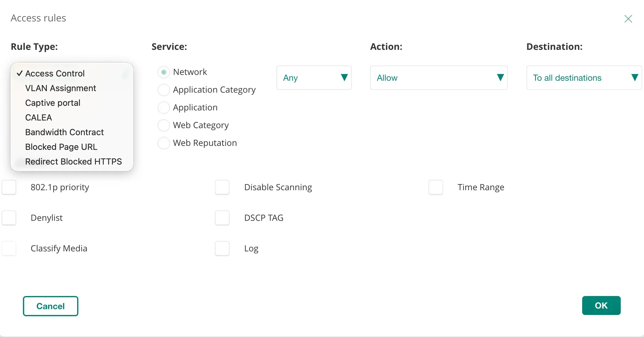Select Redirect Blocked HTTPS option
Screen dimensions: 644x337
tap(73, 161)
